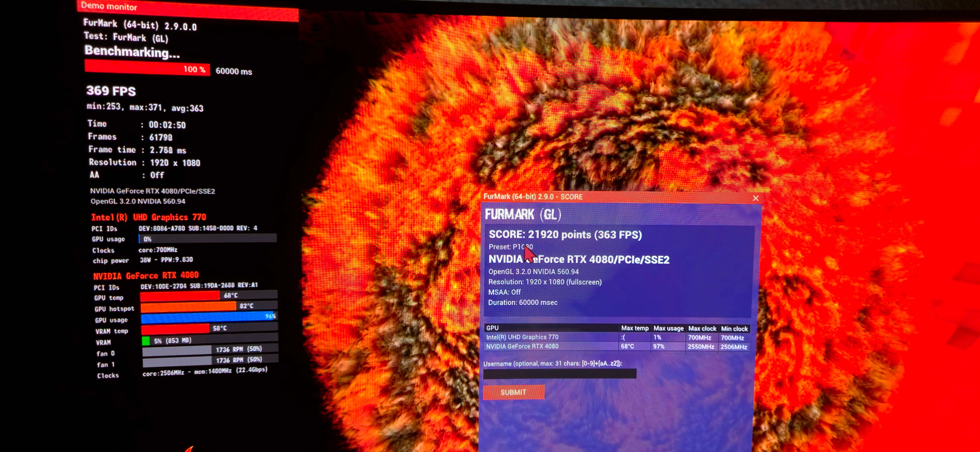This screenshot has height=452, width=980.
Task: Click the orange GPU hotspot 82°C bar
Action: coord(188,306)
